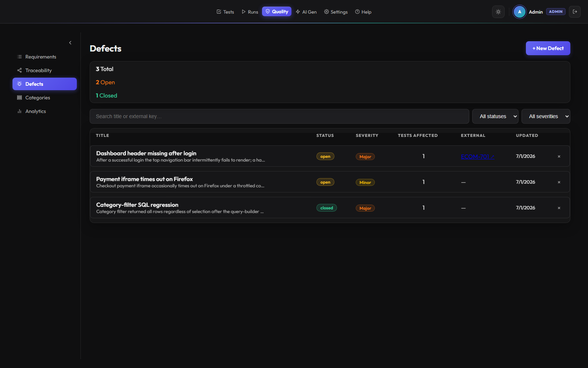Open the Help tab
The image size is (588, 368).
click(x=363, y=12)
